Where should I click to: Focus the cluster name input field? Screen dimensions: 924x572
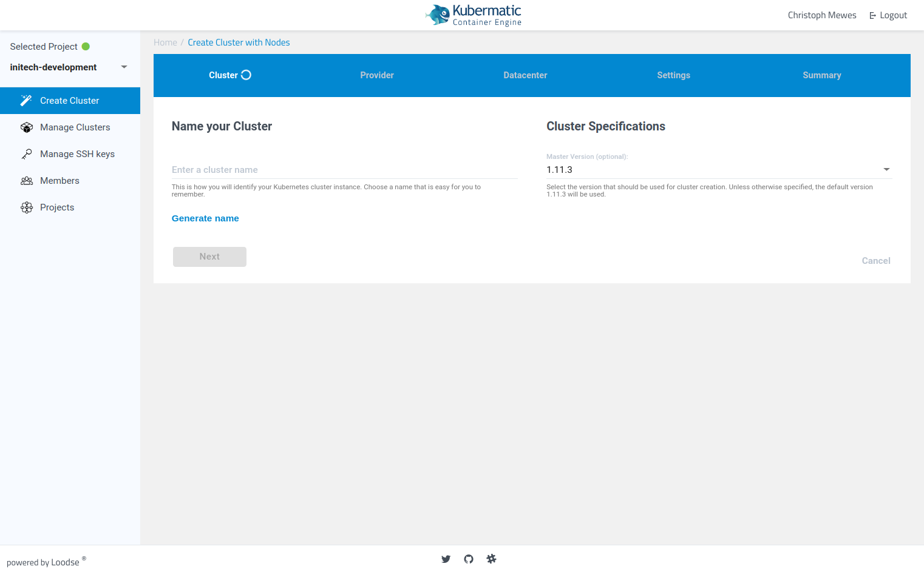[x=345, y=170]
